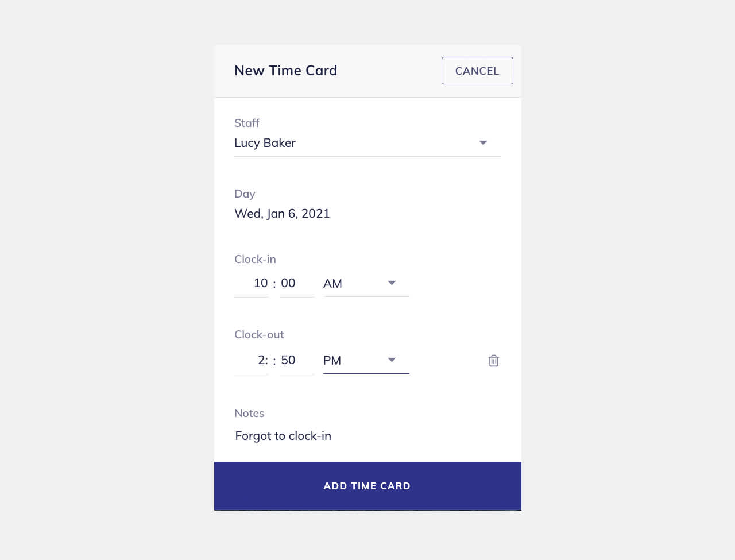The width and height of the screenshot is (735, 560).
Task: Select the Clock-in hour field showing 10
Action: (260, 283)
